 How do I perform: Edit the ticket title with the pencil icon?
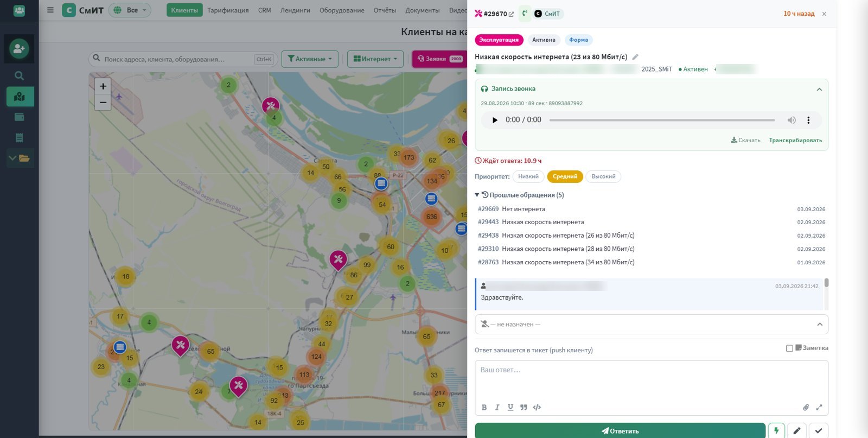coord(635,57)
